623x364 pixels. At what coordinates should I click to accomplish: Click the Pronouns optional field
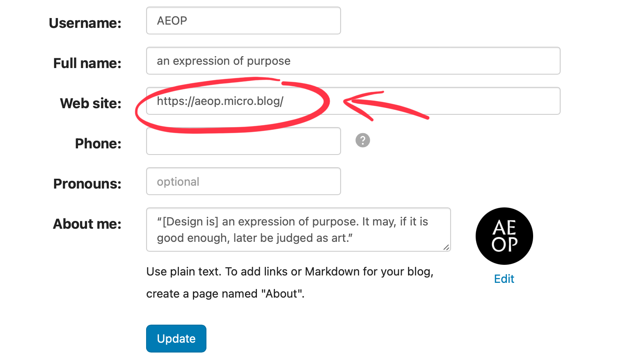coord(243,181)
